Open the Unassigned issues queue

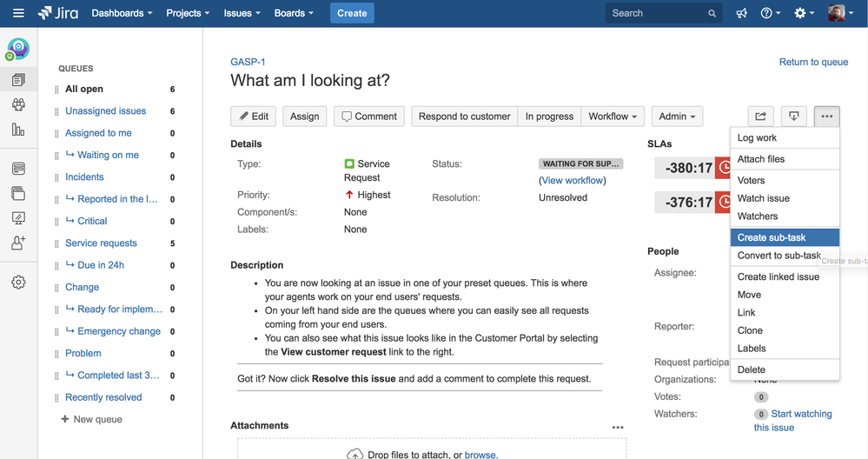[x=106, y=110]
